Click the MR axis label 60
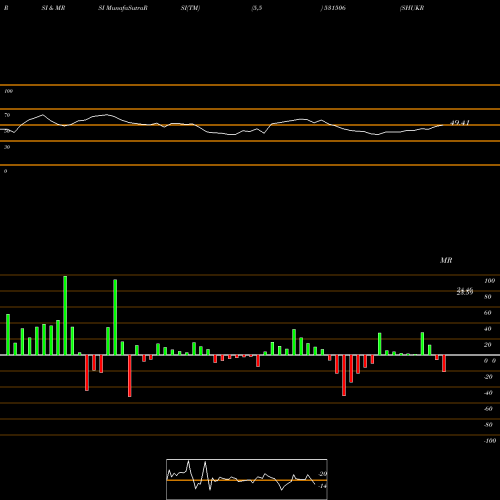This screenshot has height=500, width=500. tap(488, 313)
